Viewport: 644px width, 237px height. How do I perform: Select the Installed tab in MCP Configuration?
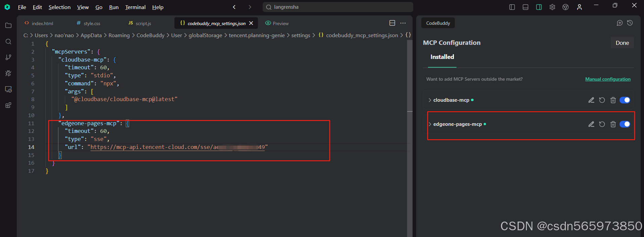point(442,57)
